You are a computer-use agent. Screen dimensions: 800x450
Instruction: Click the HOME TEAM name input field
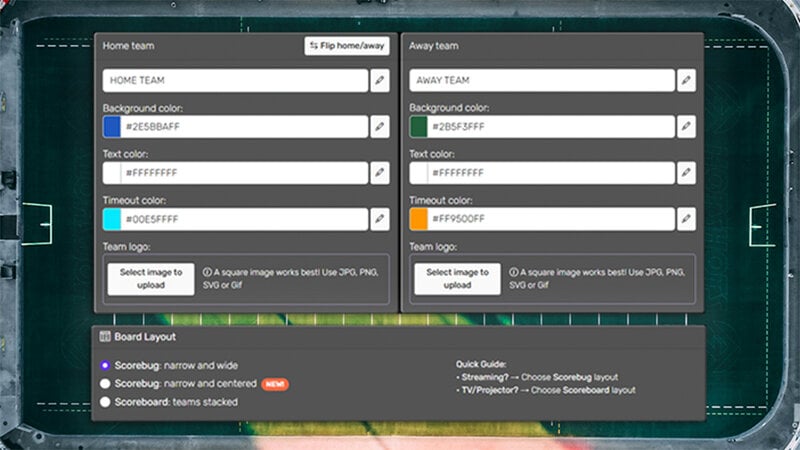[235, 81]
